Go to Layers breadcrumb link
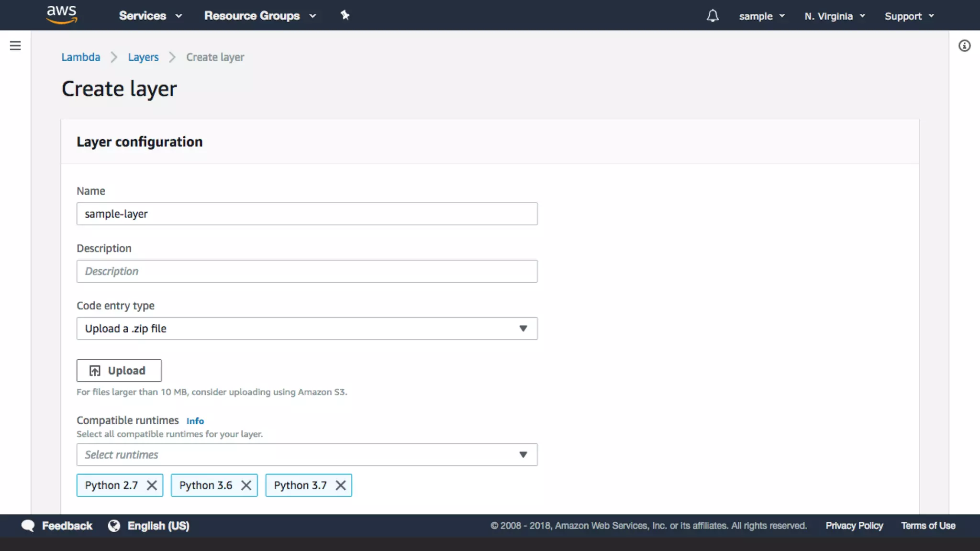The height and width of the screenshot is (551, 980). tap(143, 57)
